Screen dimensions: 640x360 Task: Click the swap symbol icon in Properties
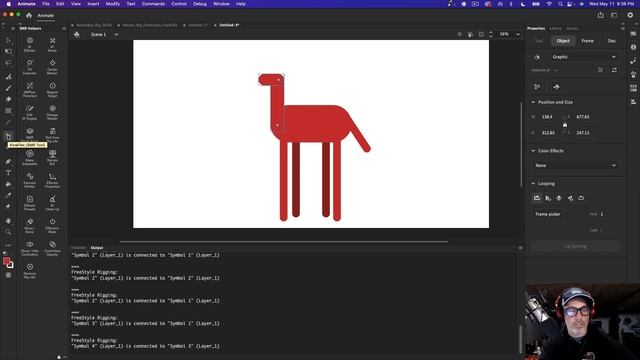pos(614,70)
